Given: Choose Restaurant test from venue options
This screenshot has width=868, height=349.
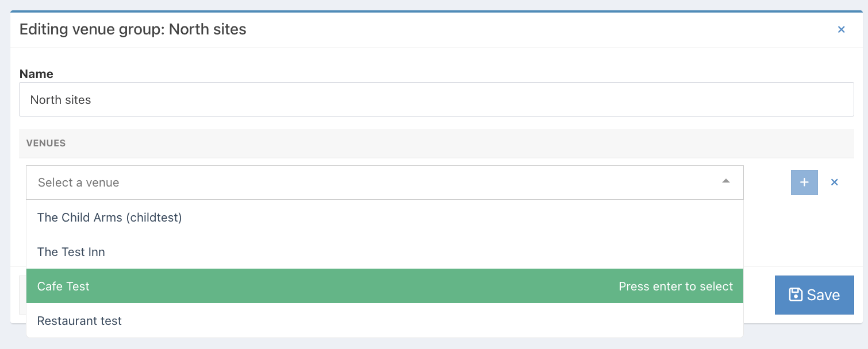Looking at the screenshot, I should coord(385,320).
